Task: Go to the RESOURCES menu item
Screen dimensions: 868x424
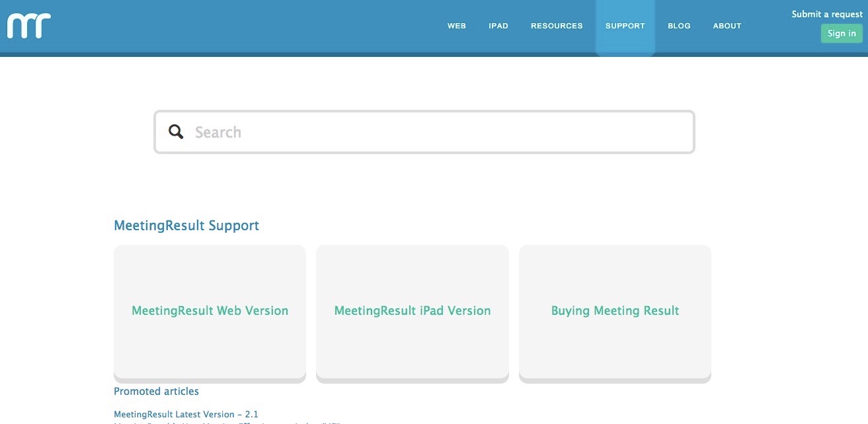Action: pos(557,26)
